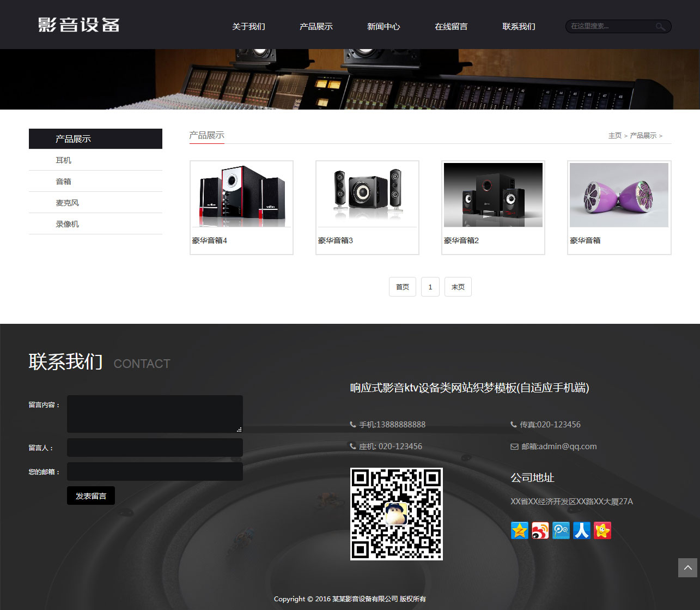Click the mobile number 13888888888
The image size is (700, 610).
point(401,425)
